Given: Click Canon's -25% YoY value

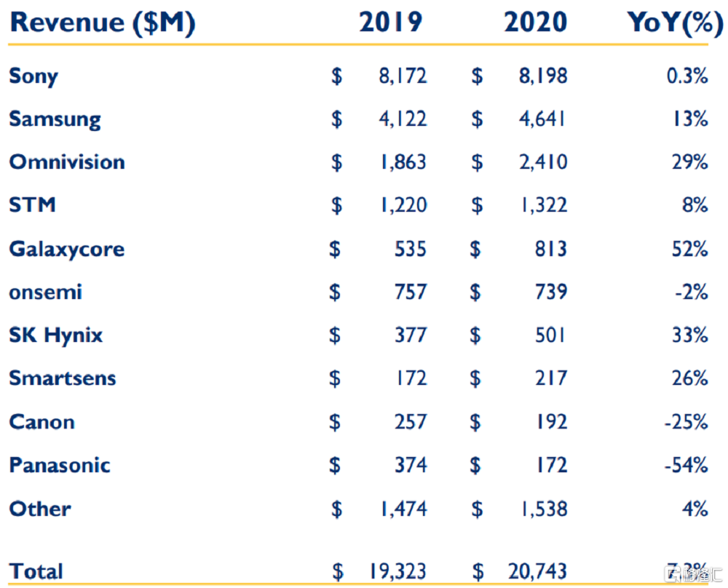Looking at the screenshot, I should point(685,421).
